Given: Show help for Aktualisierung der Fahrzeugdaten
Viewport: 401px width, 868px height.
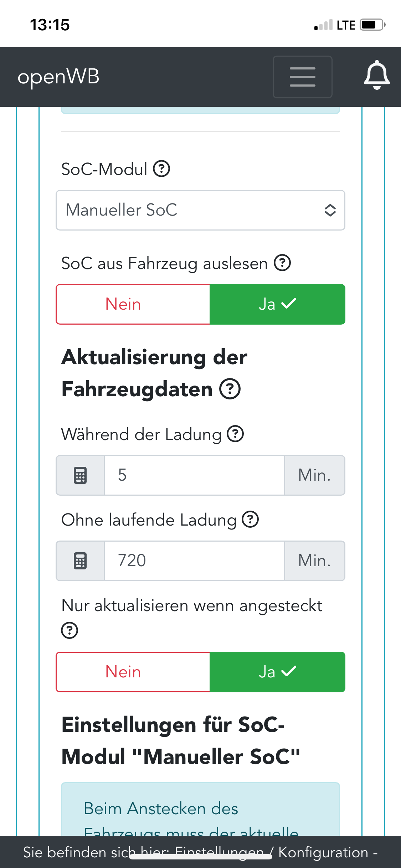Looking at the screenshot, I should point(230,389).
